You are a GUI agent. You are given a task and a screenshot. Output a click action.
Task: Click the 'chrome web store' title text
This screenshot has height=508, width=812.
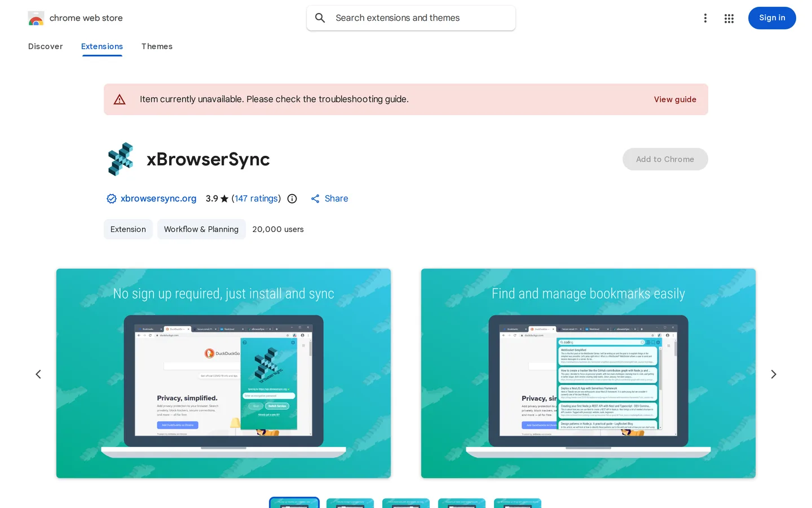click(x=86, y=18)
